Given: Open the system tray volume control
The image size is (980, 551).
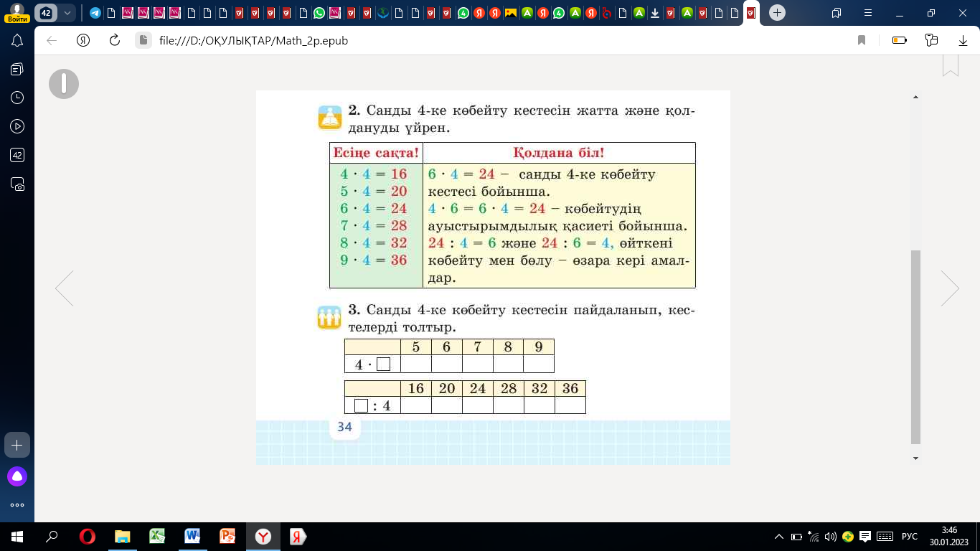Looking at the screenshot, I should coord(831,537).
